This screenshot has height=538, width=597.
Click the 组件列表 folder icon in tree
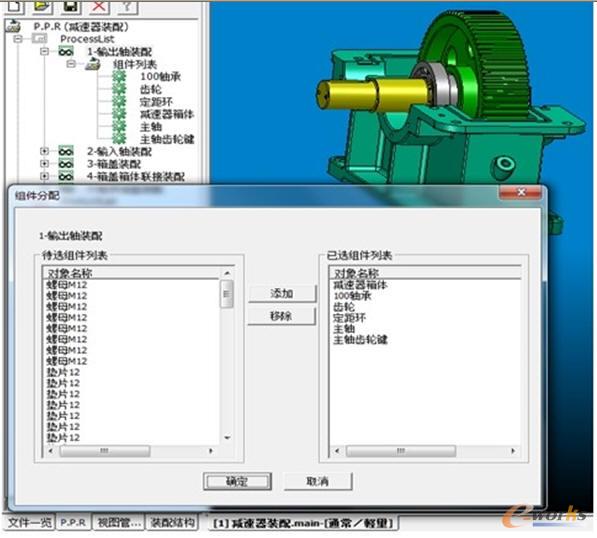93,64
